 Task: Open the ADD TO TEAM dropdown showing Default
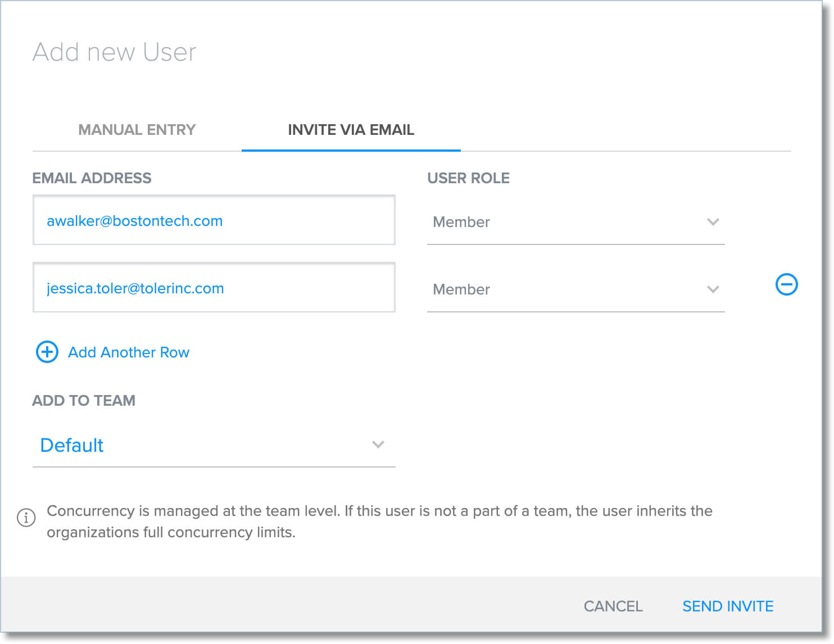click(214, 445)
